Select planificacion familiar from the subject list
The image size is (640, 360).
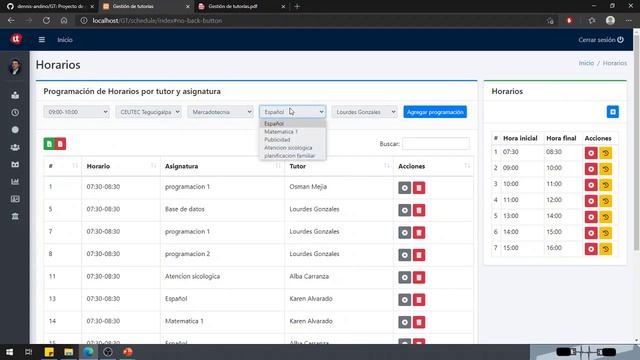292,156
